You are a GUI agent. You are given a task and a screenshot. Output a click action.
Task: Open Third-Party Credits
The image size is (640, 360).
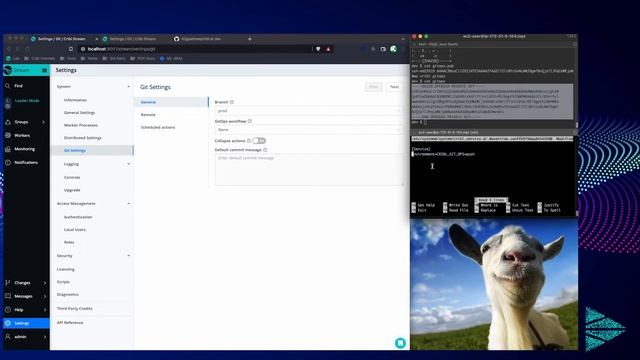(74, 309)
